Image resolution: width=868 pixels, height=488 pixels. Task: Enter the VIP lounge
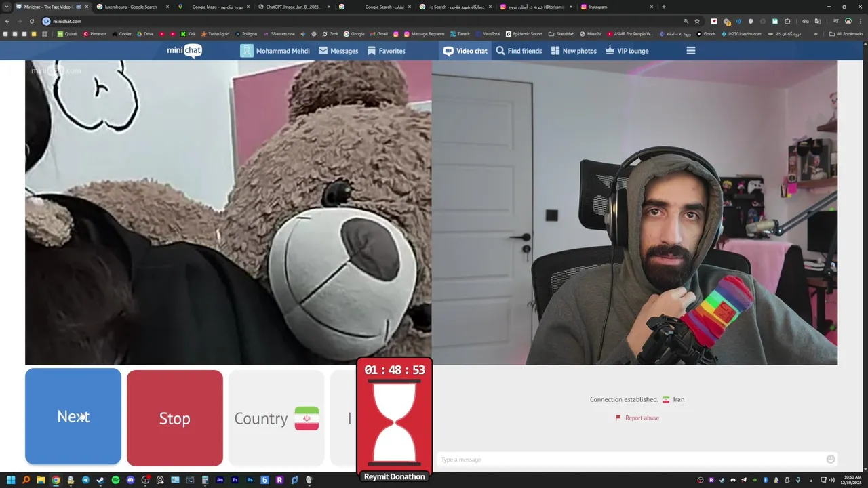627,51
